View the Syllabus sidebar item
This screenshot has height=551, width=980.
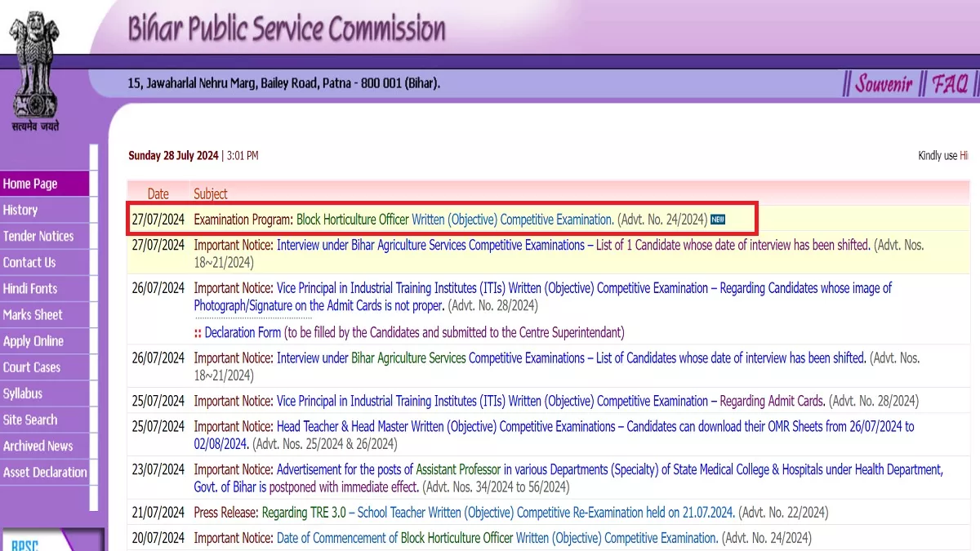pos(44,393)
